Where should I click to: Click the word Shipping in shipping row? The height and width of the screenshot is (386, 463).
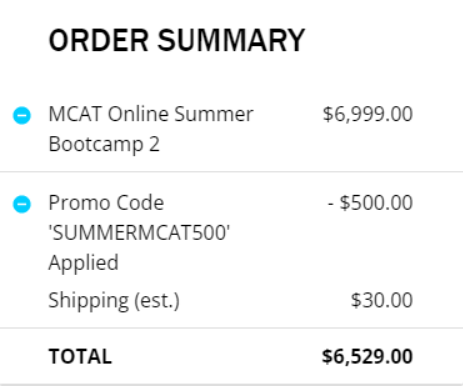click(x=89, y=301)
